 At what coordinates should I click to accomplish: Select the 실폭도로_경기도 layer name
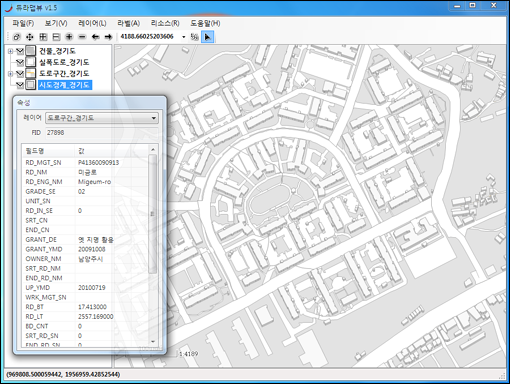click(x=64, y=62)
